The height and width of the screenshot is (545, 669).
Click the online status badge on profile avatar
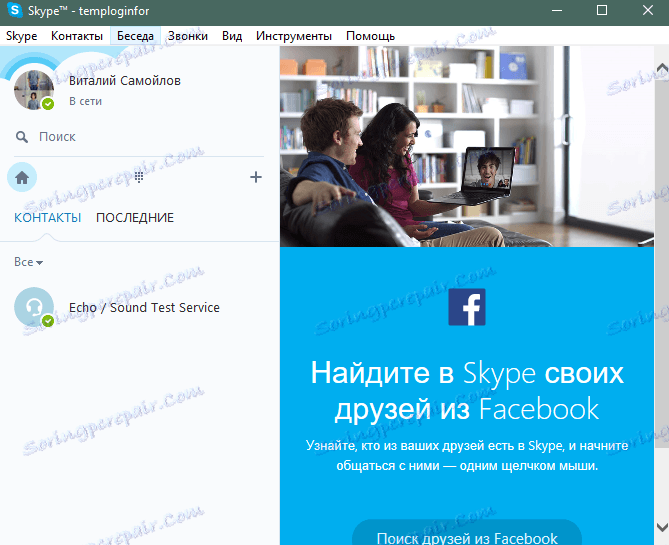(48, 104)
